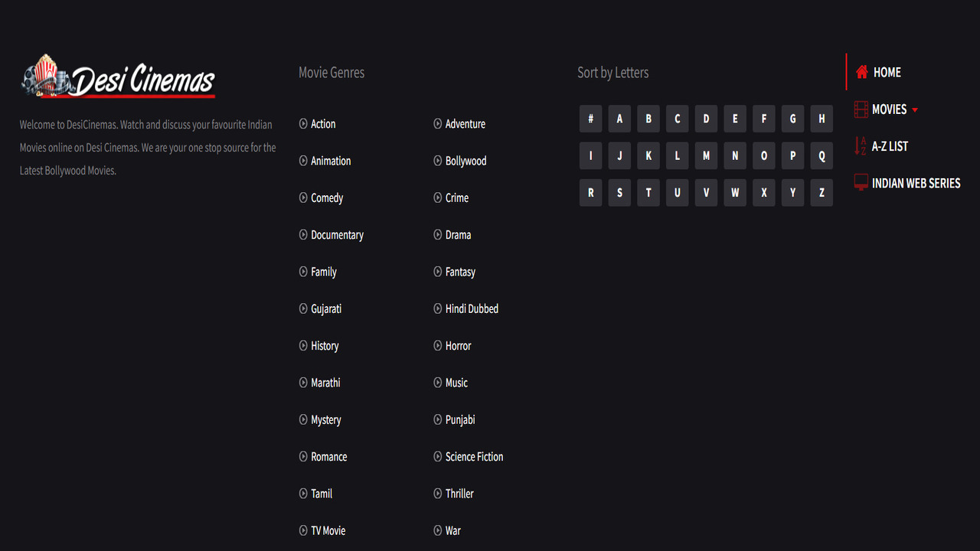Click the film strip Movies icon

(861, 109)
